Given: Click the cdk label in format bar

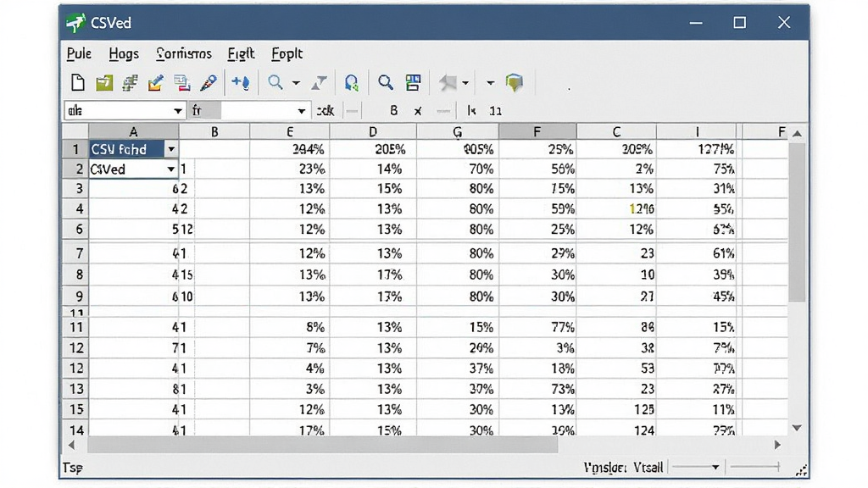Looking at the screenshot, I should (x=325, y=111).
